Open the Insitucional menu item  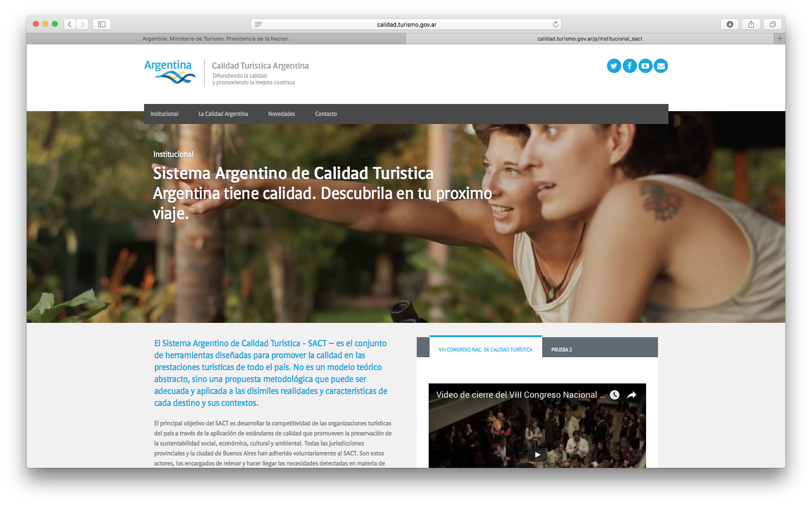point(164,114)
